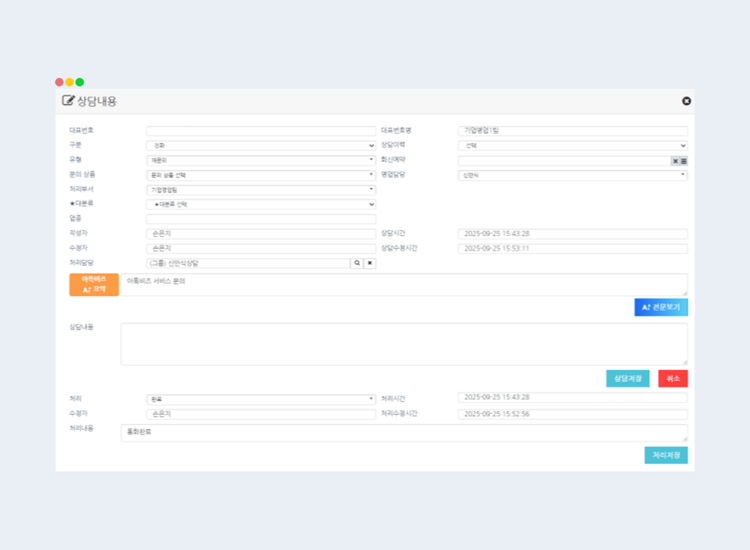Click the 대표번호 input field
Image resolution: width=750 pixels, height=550 pixels.
click(261, 130)
